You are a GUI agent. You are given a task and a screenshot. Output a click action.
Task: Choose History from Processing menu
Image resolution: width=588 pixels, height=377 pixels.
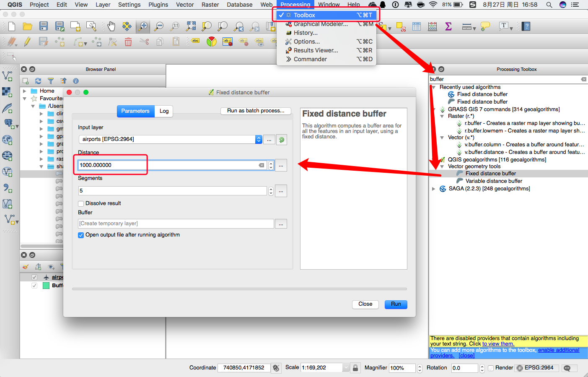pyautogui.click(x=326, y=33)
